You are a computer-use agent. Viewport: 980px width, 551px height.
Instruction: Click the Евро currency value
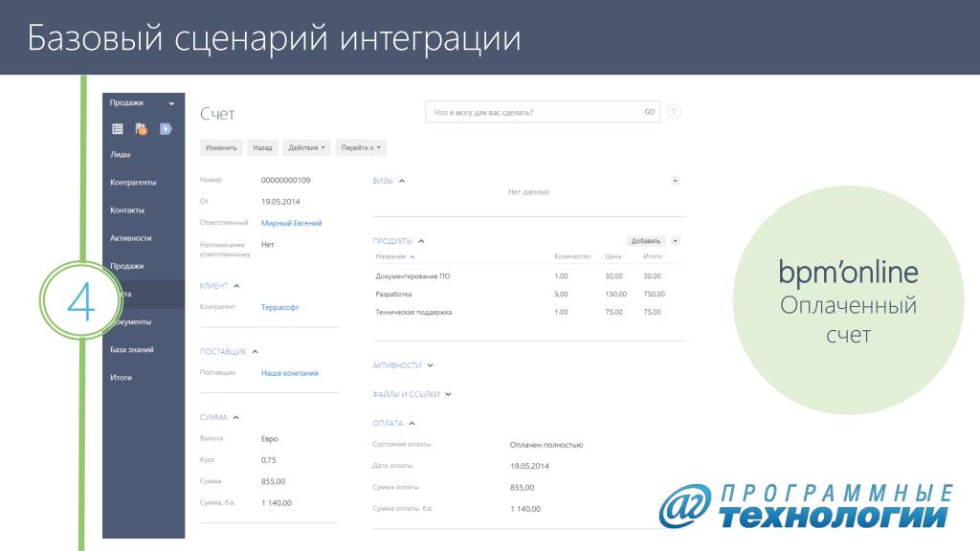coord(269,438)
